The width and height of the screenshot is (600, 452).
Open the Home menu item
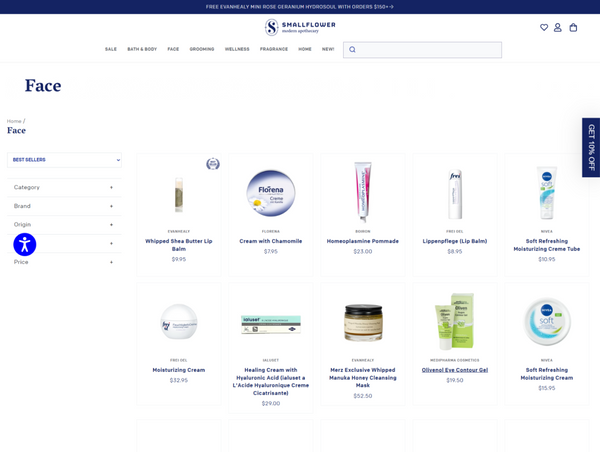[x=305, y=49]
